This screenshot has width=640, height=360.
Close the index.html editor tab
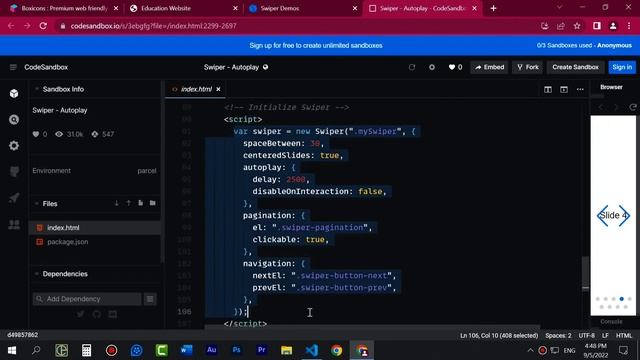tap(218, 89)
